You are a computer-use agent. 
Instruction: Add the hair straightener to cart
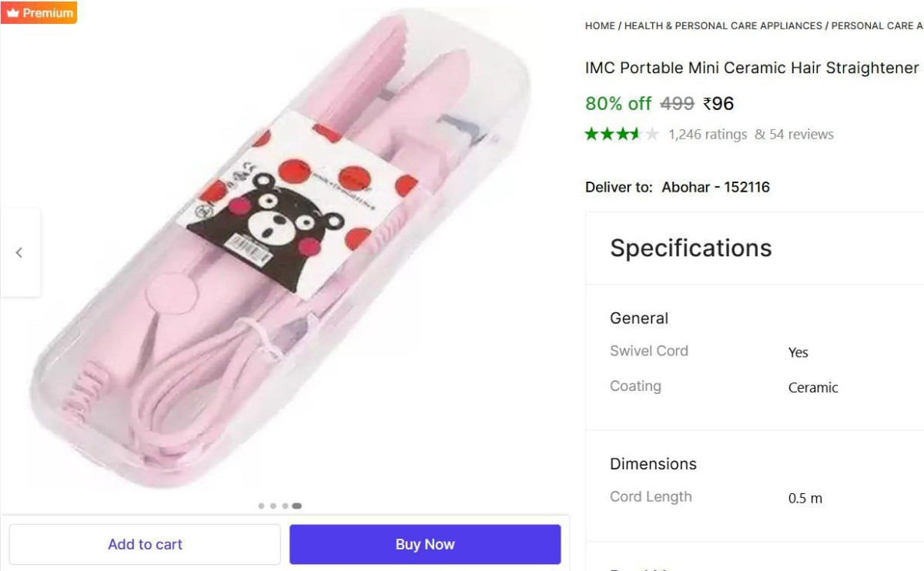[x=145, y=544]
